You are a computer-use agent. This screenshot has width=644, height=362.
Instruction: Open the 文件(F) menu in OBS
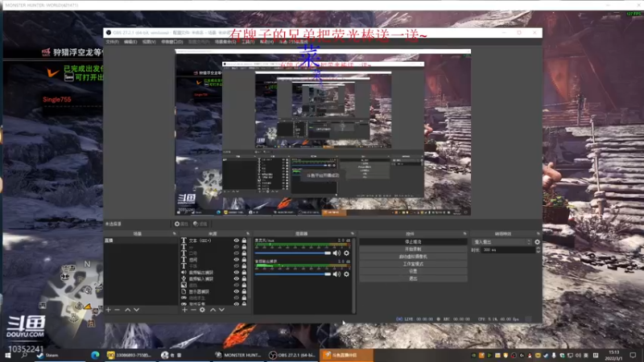(112, 42)
